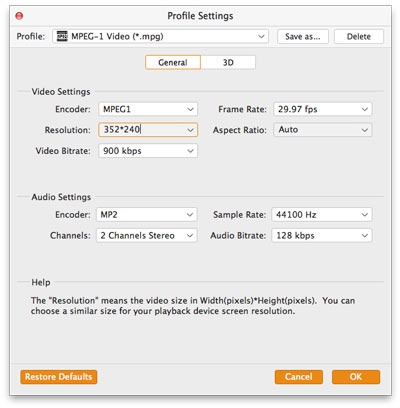Viewport: 400px width, 408px height.
Task: Click the Resolution chevron arrow
Action: pos(190,130)
